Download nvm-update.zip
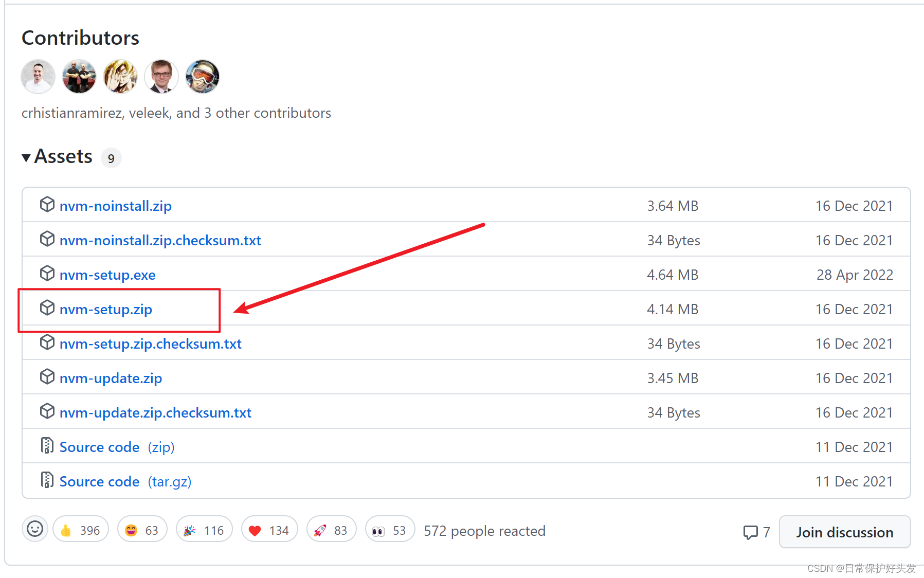Viewport: 924px width, 578px height. (111, 378)
